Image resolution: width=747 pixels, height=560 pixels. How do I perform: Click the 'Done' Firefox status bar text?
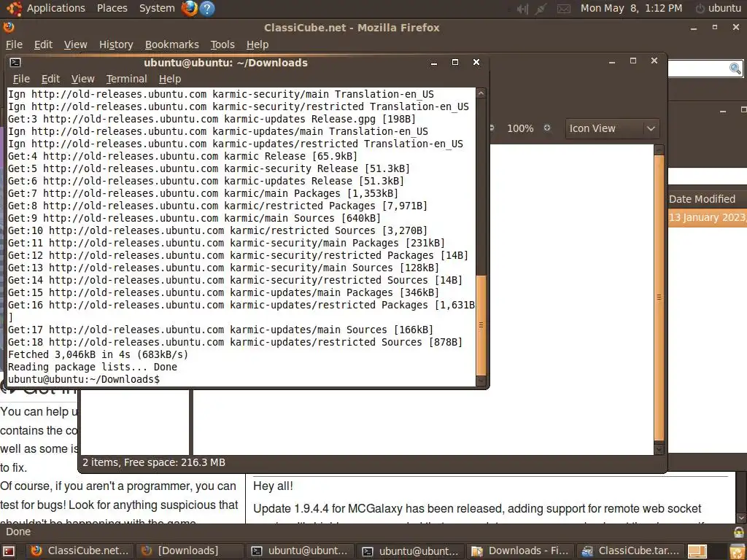[18, 532]
